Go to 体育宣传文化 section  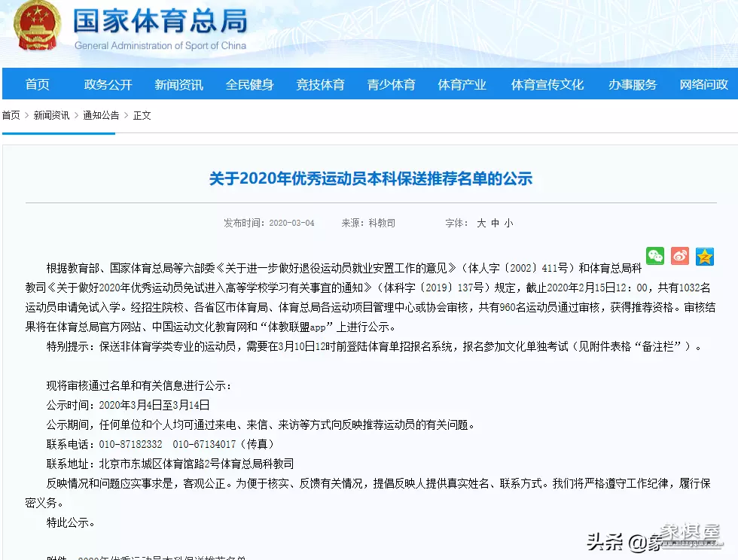pos(547,84)
